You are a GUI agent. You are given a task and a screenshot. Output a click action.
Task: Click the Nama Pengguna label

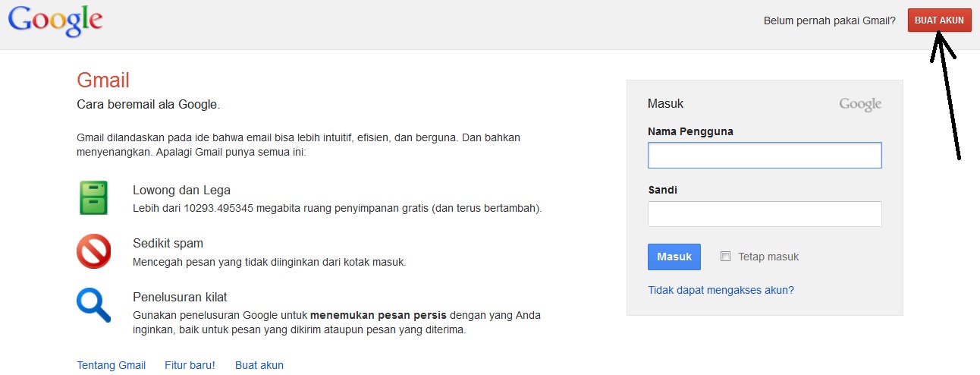coord(690,131)
